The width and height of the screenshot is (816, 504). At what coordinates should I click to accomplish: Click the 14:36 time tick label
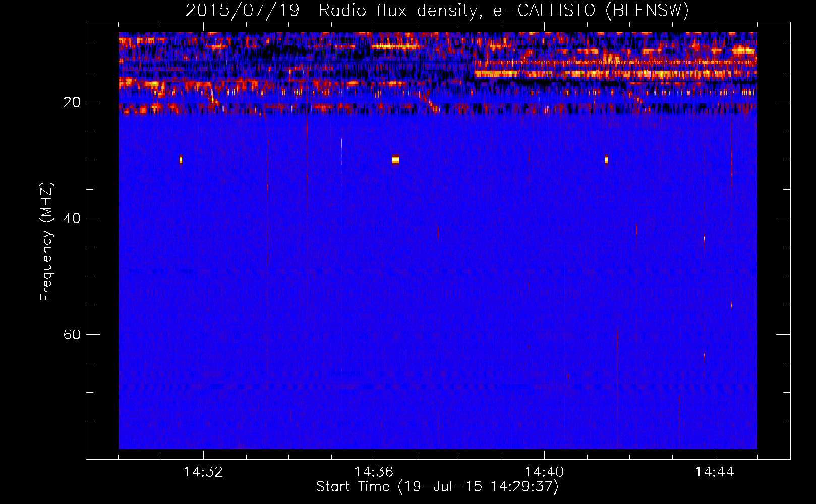(x=374, y=472)
